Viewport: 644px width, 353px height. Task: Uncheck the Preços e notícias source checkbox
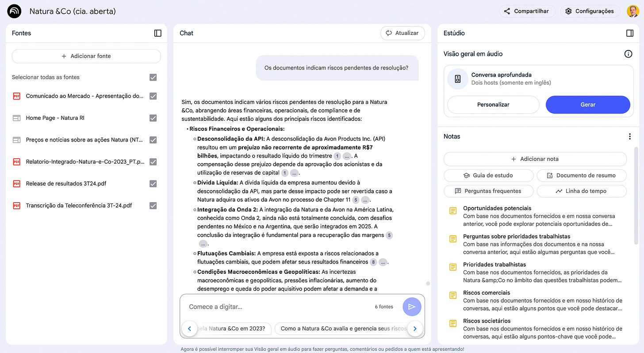click(x=153, y=140)
